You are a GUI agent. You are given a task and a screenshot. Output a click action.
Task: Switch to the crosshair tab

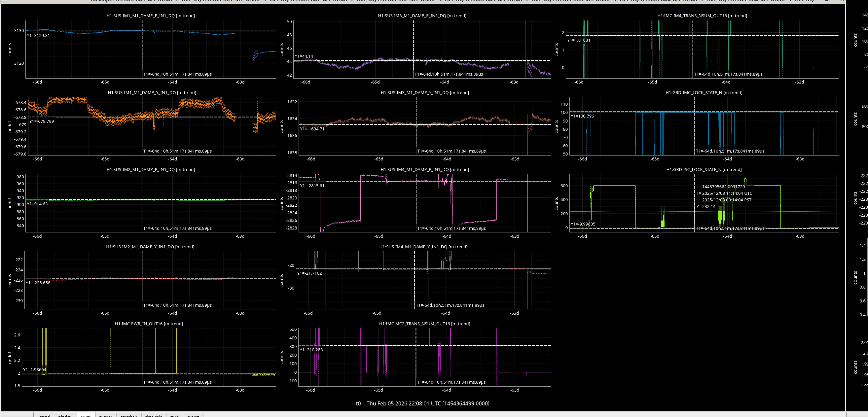pos(129,415)
